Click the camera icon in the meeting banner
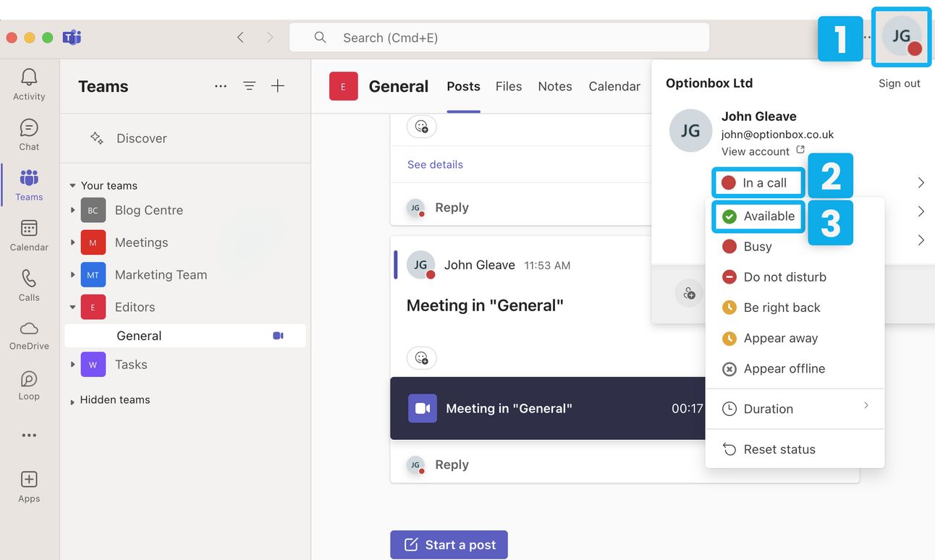The image size is (935, 560). 423,408
